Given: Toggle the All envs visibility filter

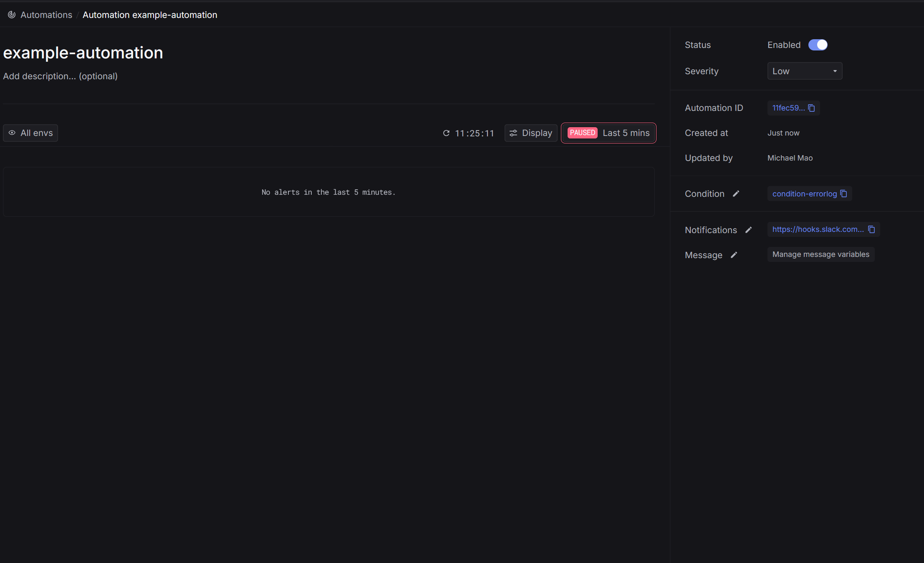Looking at the screenshot, I should [x=30, y=133].
